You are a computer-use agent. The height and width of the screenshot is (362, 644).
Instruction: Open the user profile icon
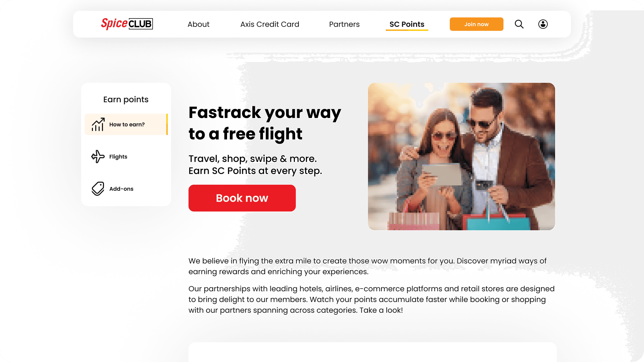(543, 24)
